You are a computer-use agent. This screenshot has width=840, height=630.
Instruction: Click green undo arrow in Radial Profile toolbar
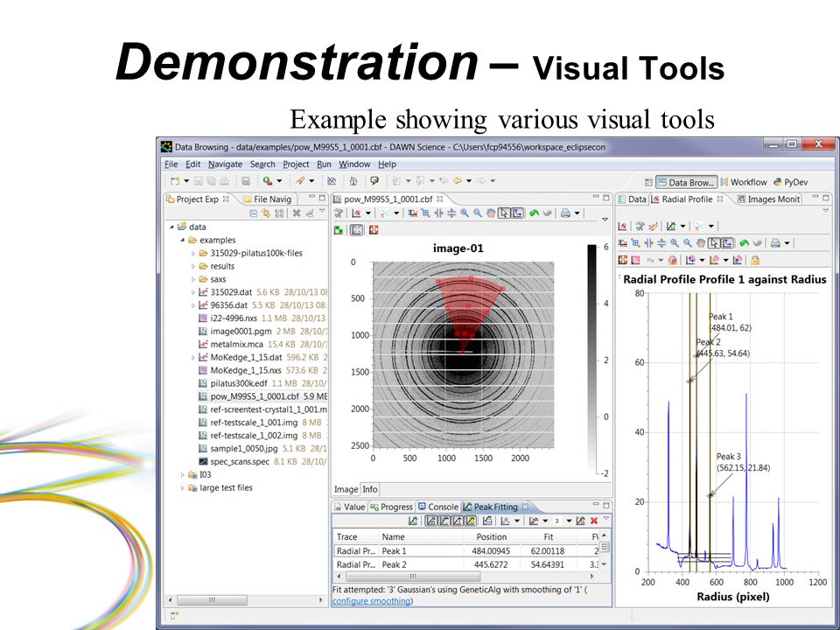pyautogui.click(x=744, y=243)
